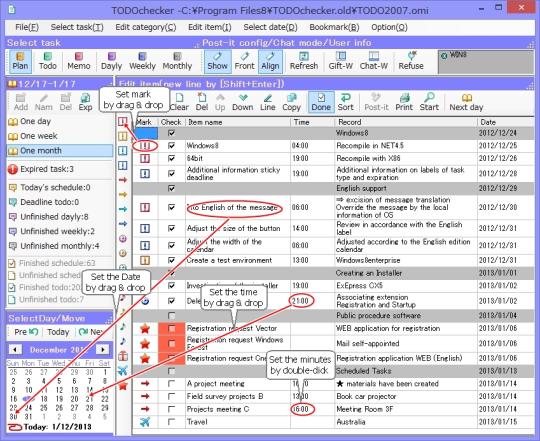Open the Bookmark menu
The image size is (540, 441).
pyautogui.click(x=334, y=27)
